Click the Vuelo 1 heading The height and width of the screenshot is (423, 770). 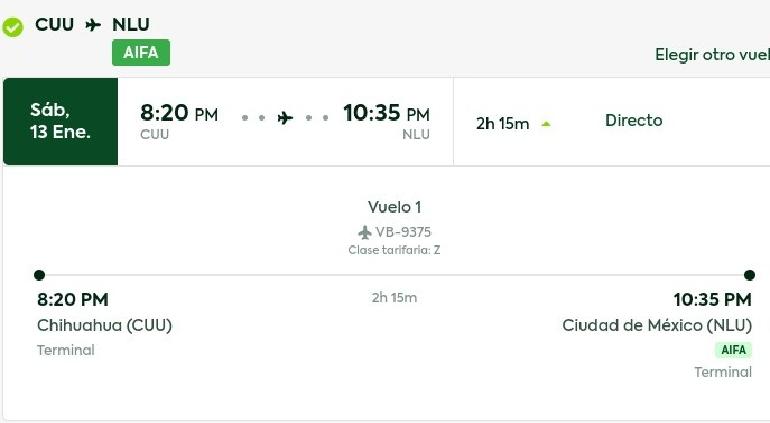pos(394,207)
